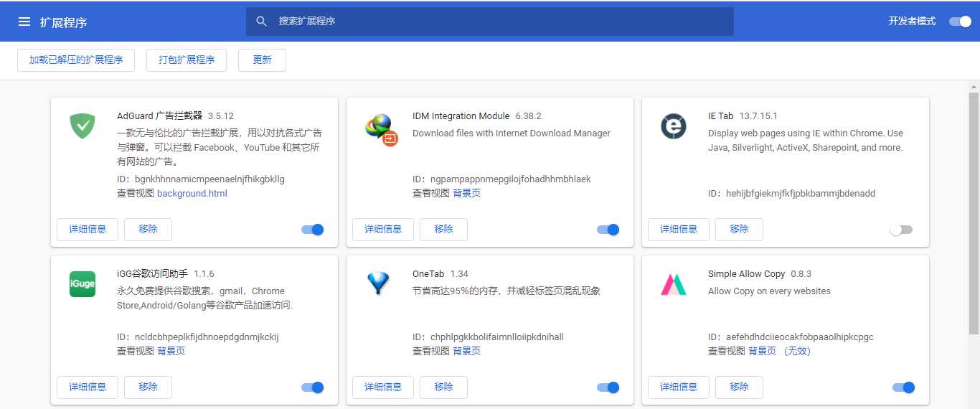Remove IDM Integration Module extension

[444, 230]
